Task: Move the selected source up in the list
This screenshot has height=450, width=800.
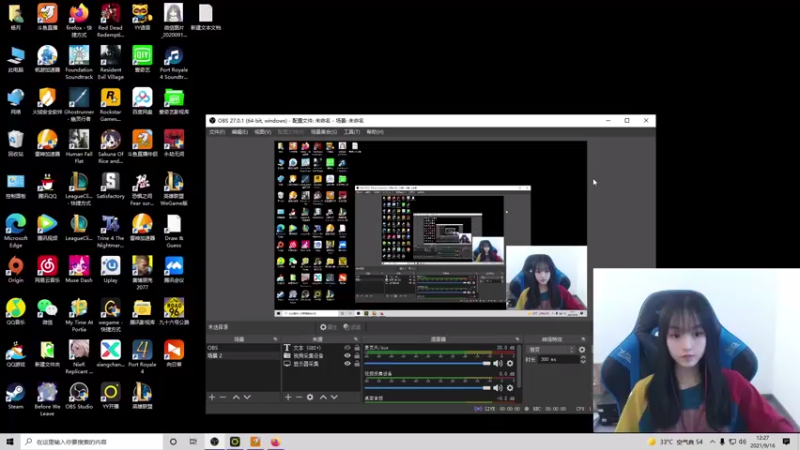Action: pos(323,397)
